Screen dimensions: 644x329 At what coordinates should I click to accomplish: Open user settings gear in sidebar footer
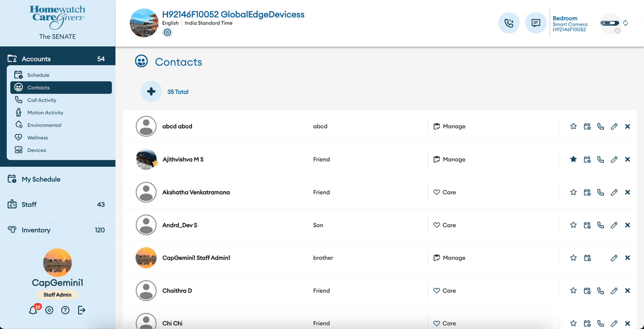pyautogui.click(x=49, y=310)
